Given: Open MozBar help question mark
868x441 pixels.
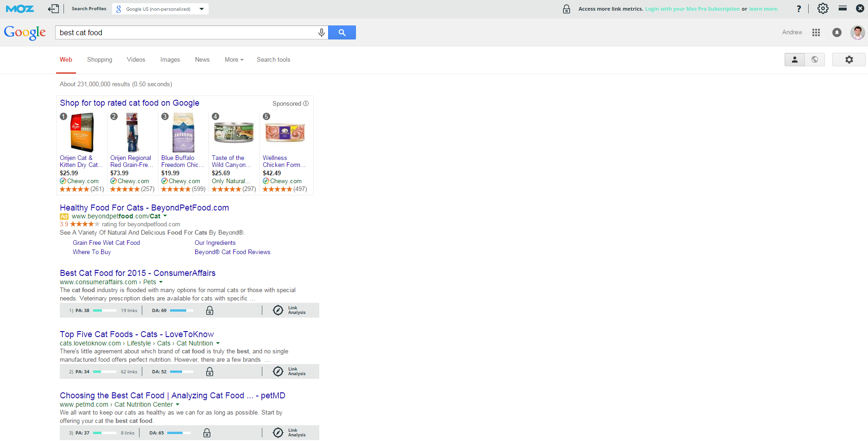Looking at the screenshot, I should click(798, 9).
